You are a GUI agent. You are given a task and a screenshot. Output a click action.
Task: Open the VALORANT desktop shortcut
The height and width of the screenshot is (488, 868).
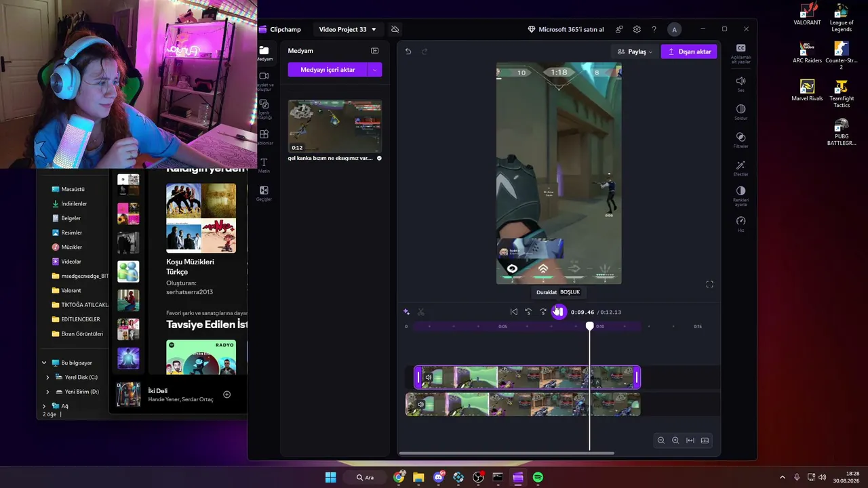pyautogui.click(x=807, y=15)
